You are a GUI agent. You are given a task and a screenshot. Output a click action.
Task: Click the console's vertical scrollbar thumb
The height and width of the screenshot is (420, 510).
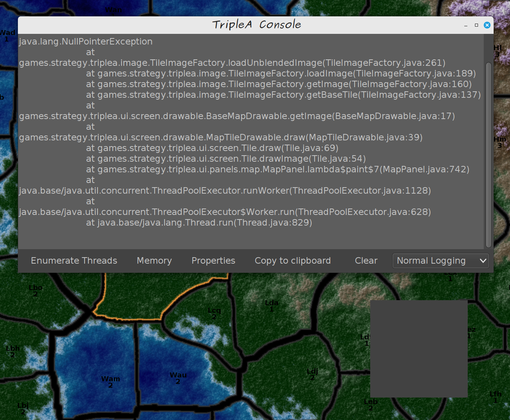489,154
